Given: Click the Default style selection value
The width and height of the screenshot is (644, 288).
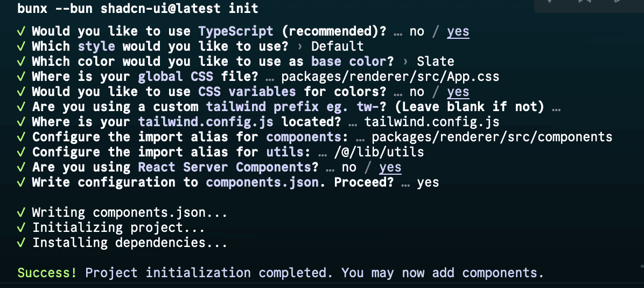Looking at the screenshot, I should click(337, 46).
